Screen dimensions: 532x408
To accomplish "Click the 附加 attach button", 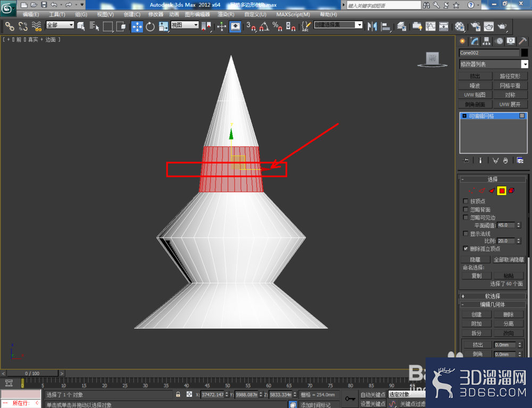I will 476,324.
